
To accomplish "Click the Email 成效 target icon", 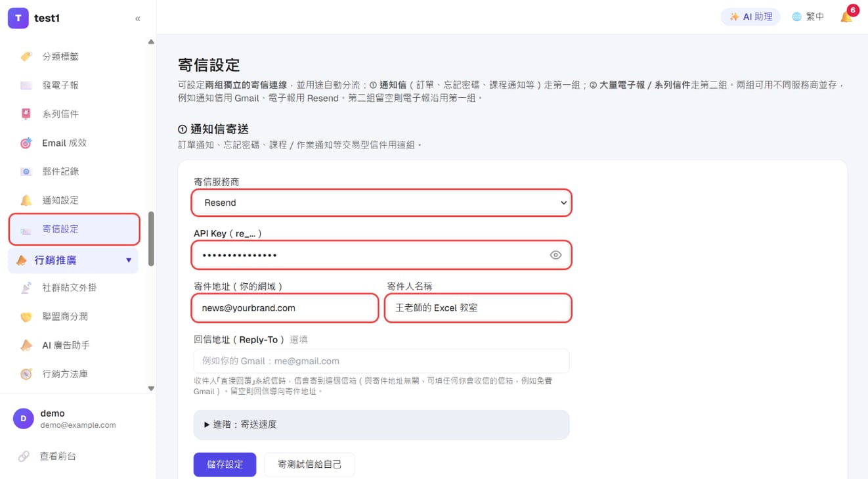I will tap(26, 143).
